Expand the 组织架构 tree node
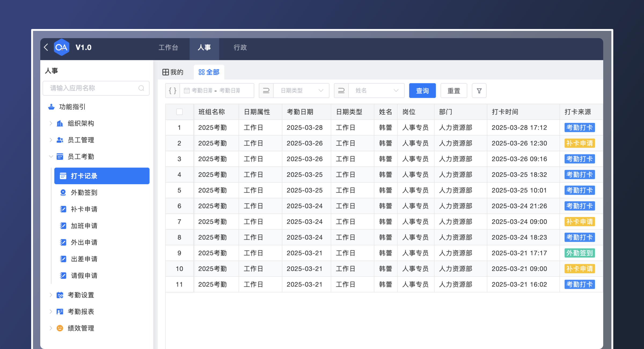This screenshot has width=644, height=349. tap(51, 123)
